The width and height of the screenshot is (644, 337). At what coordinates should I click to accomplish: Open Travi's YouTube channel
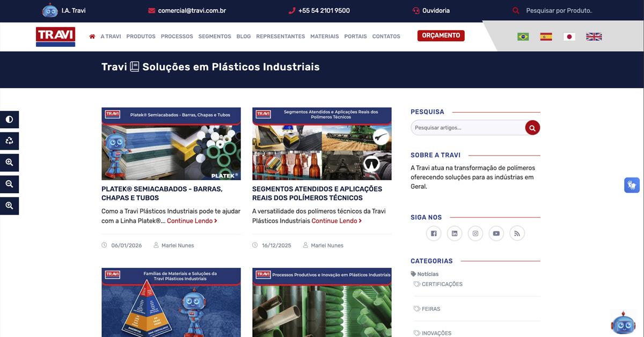pos(496,233)
